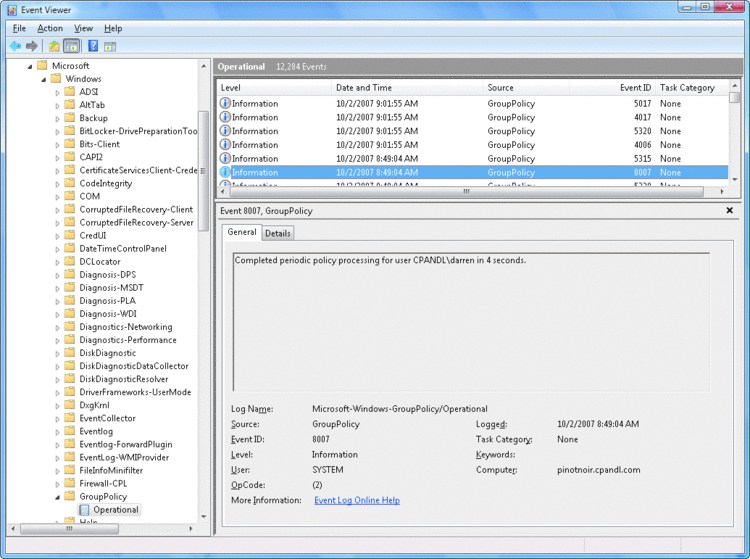This screenshot has width=750, height=559.
Task: Open the Help menu
Action: click(x=113, y=28)
